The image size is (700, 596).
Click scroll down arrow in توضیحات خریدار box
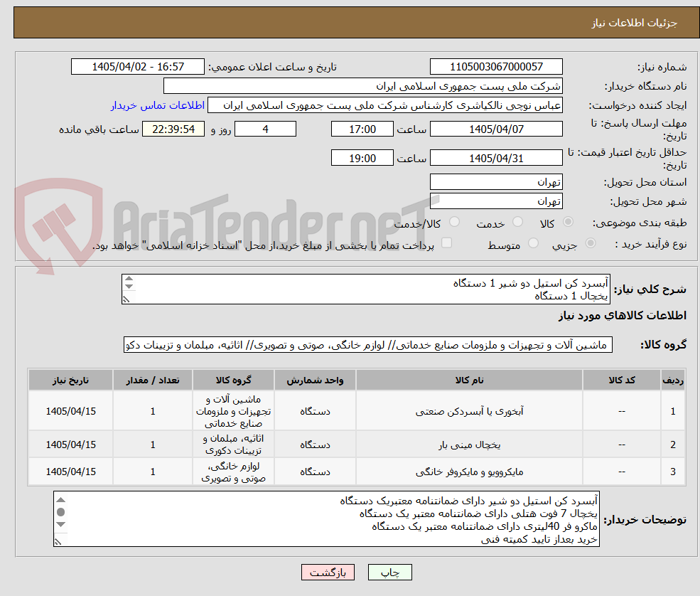tap(61, 524)
